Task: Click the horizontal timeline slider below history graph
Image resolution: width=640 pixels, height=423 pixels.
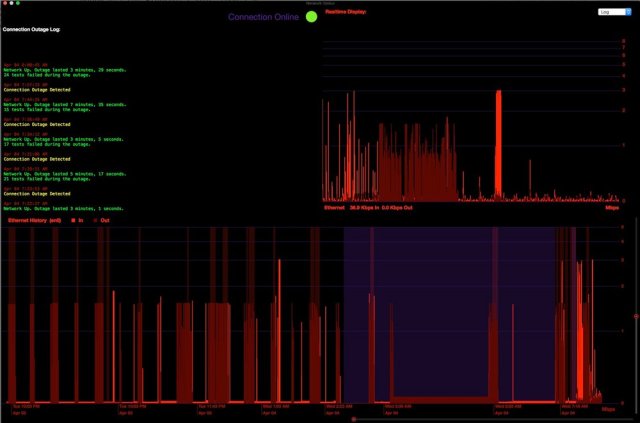Action: coord(351,419)
